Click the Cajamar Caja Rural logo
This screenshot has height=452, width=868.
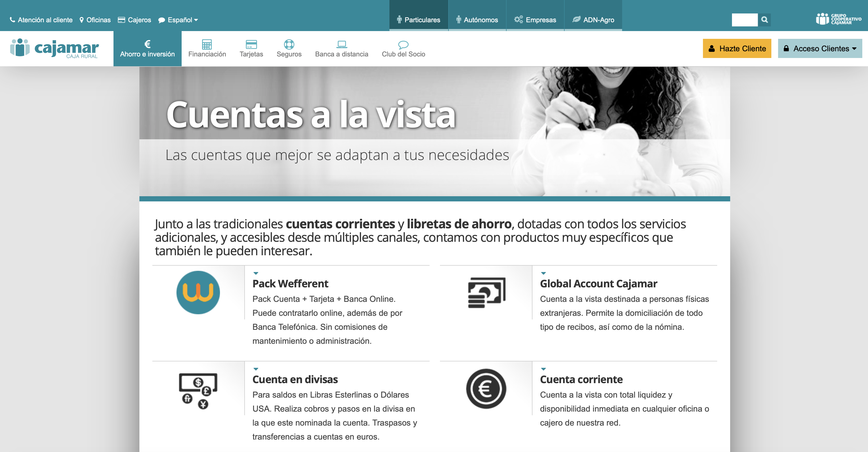55,48
